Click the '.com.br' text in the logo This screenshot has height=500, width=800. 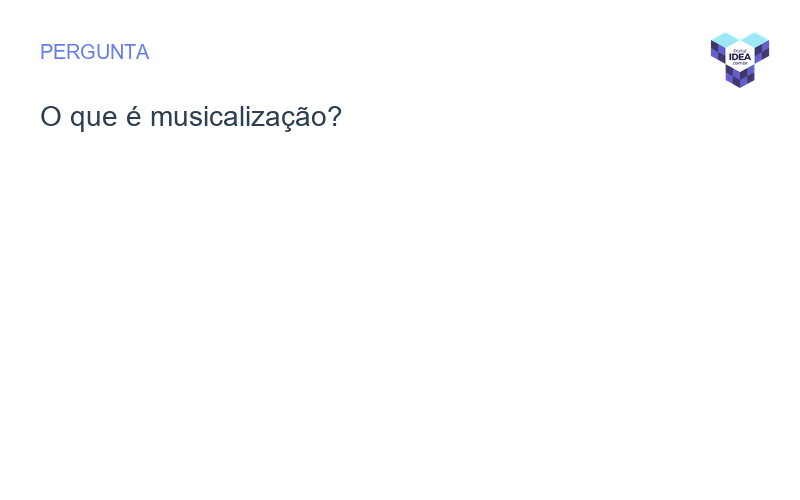pos(740,63)
